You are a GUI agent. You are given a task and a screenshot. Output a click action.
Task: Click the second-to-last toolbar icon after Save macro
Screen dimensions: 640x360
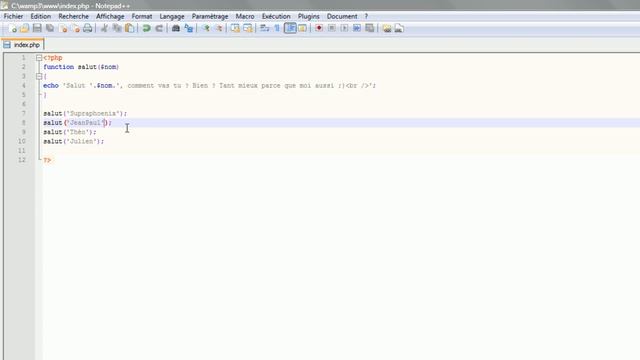387,28
